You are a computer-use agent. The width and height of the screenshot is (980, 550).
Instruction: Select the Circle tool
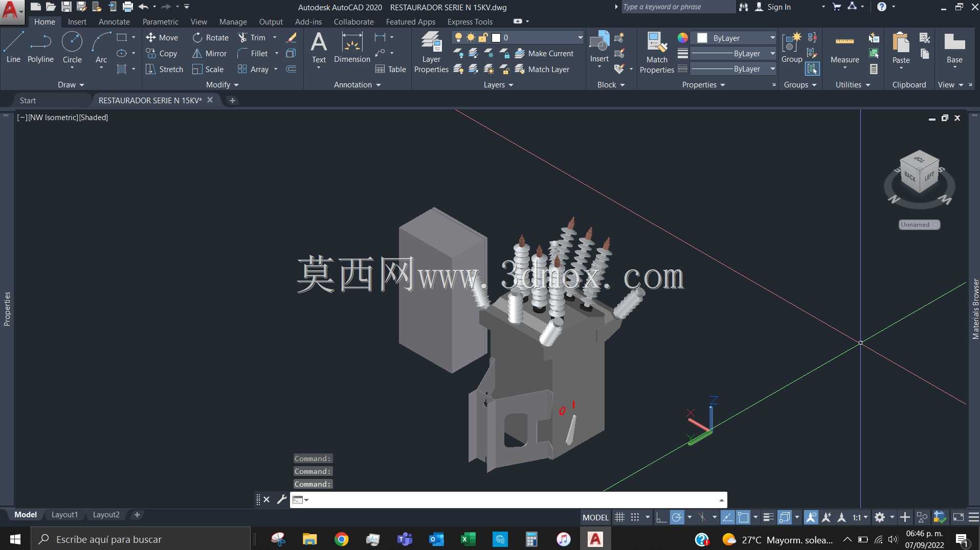pos(72,47)
